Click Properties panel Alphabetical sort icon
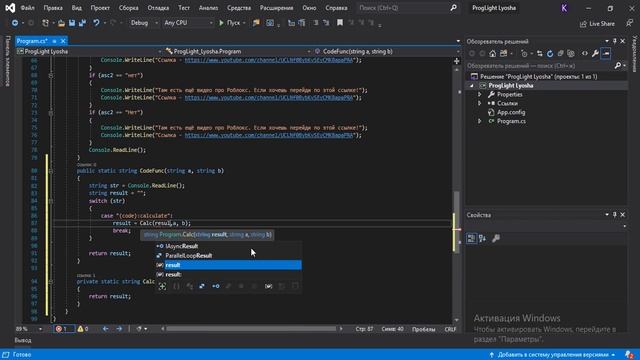The width and height of the screenshot is (640, 360). pos(482,238)
